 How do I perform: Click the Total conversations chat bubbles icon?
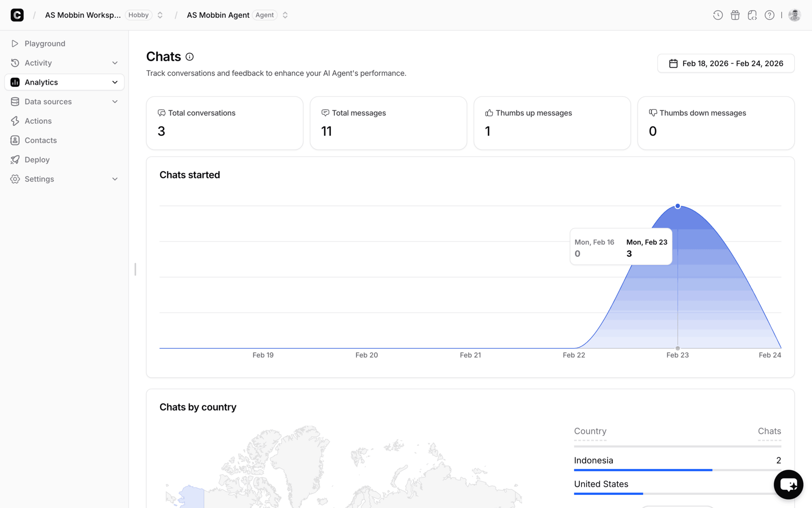(x=162, y=113)
